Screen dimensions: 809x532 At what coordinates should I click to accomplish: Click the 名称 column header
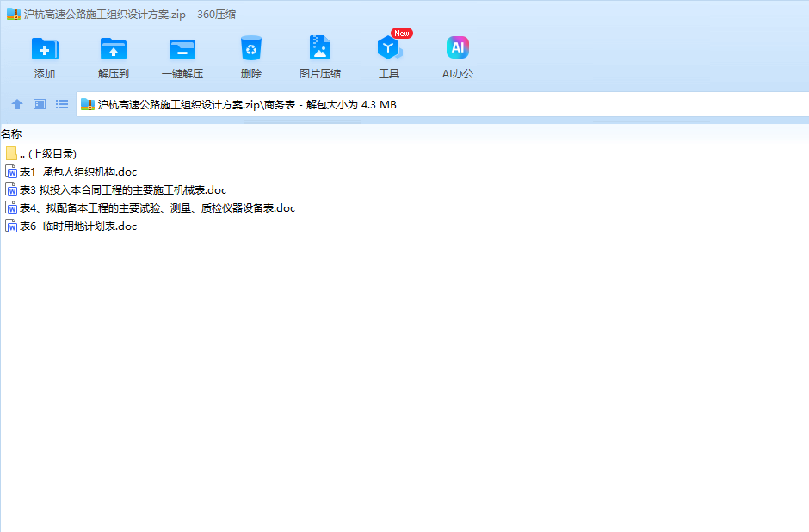click(x=11, y=134)
